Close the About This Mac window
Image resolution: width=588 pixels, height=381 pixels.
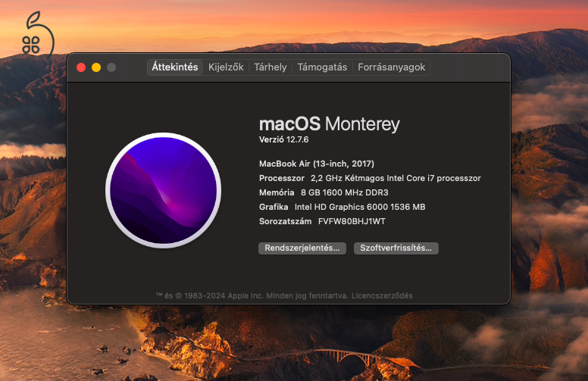(81, 67)
